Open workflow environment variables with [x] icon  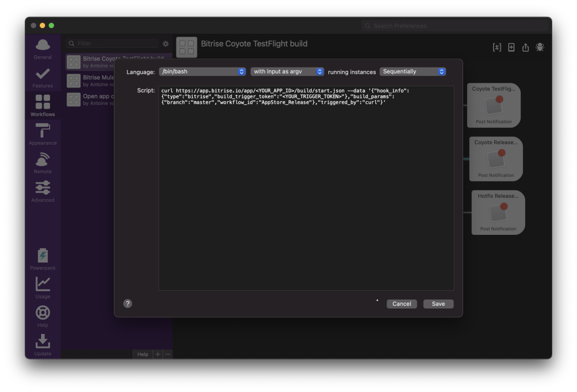click(496, 47)
